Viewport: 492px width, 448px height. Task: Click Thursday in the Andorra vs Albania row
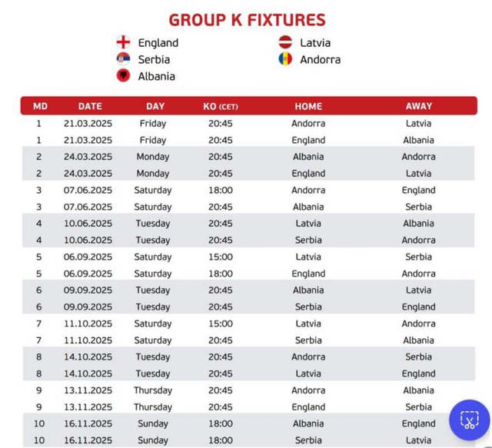point(153,390)
